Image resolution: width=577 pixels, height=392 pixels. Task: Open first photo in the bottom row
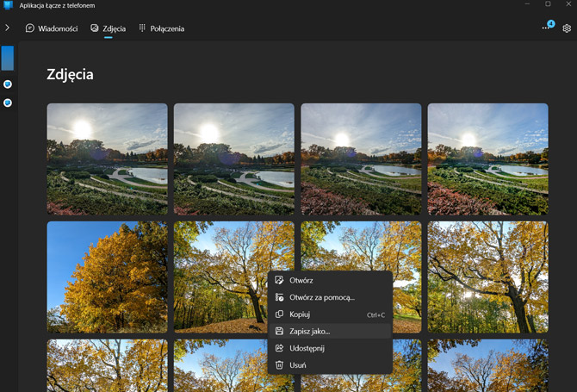tap(107, 365)
